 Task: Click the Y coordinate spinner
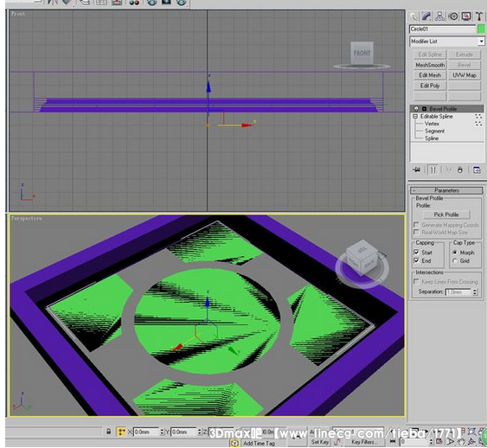[200, 432]
